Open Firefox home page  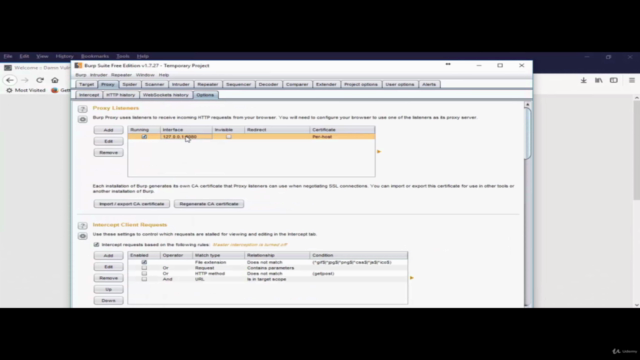[55, 80]
